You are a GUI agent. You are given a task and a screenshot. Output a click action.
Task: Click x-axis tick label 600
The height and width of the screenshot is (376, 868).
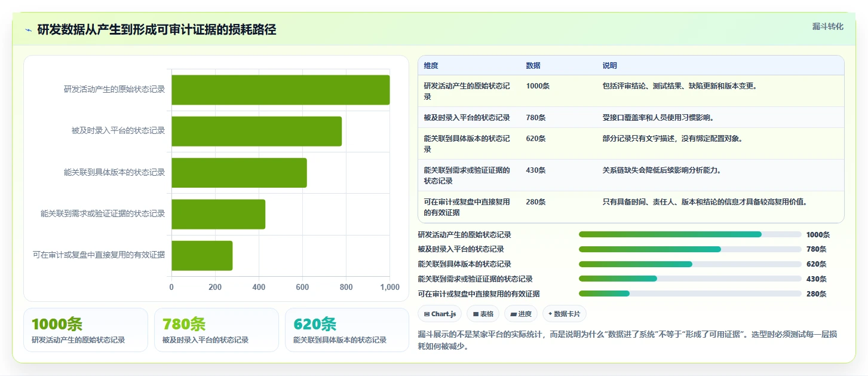(x=302, y=287)
